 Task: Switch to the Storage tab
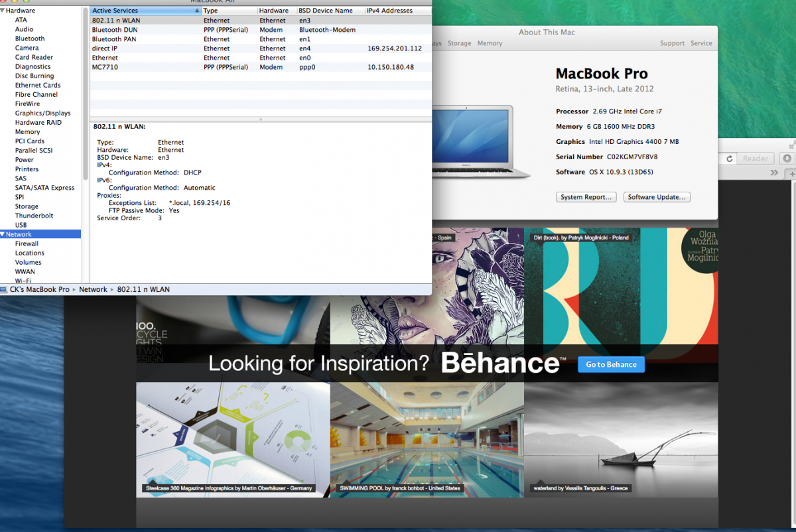tap(459, 43)
